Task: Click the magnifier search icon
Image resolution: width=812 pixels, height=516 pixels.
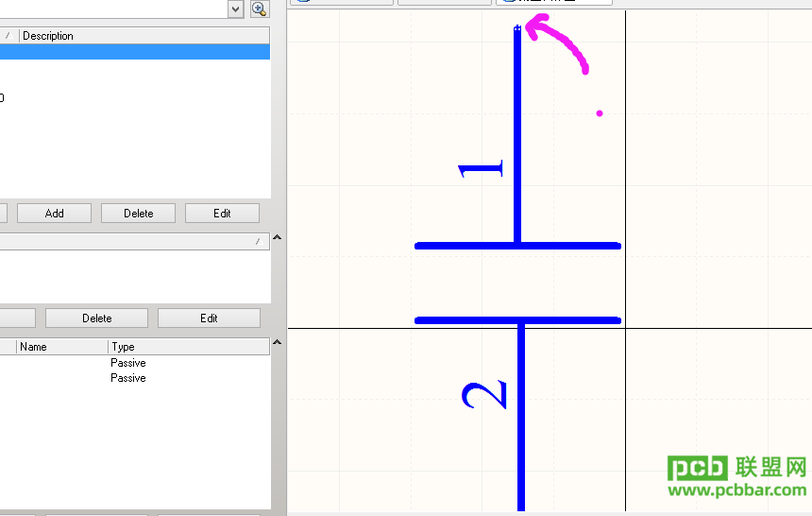Action: pyautogui.click(x=259, y=9)
